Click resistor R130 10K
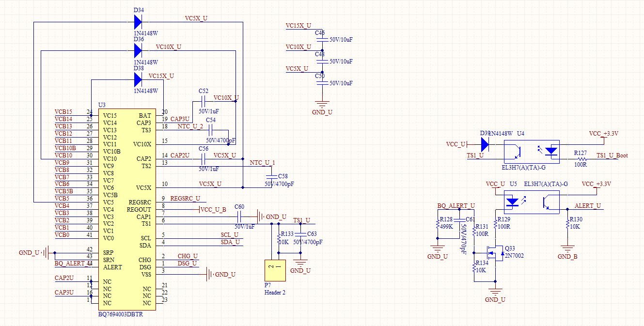Screen dimensions: 644x326 (567, 223)
